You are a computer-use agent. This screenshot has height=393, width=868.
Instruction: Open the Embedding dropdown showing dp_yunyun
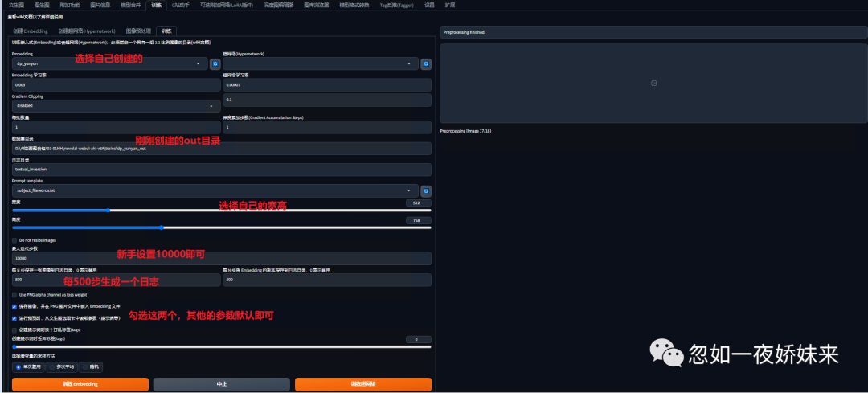(x=109, y=64)
